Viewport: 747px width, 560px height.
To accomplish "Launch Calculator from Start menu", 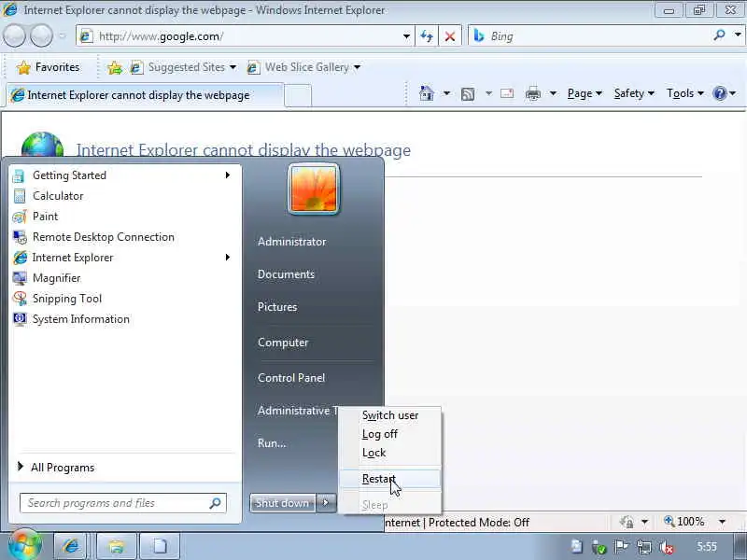I will pyautogui.click(x=124, y=196).
